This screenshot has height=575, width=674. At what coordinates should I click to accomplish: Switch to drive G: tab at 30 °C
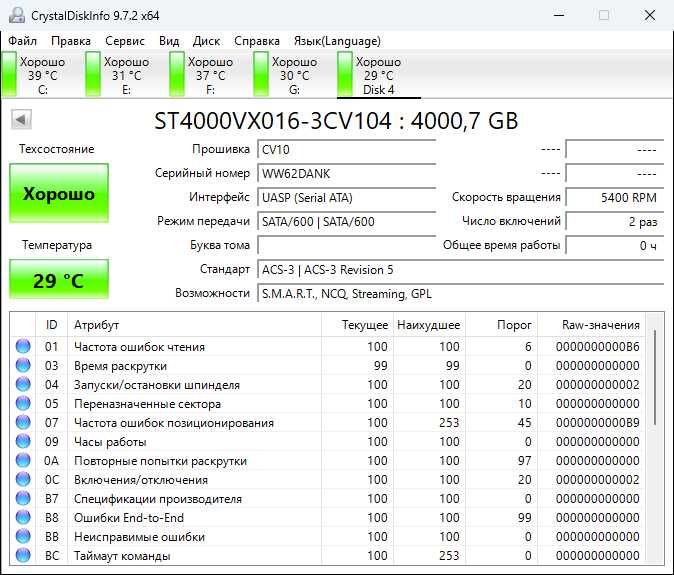(x=294, y=75)
